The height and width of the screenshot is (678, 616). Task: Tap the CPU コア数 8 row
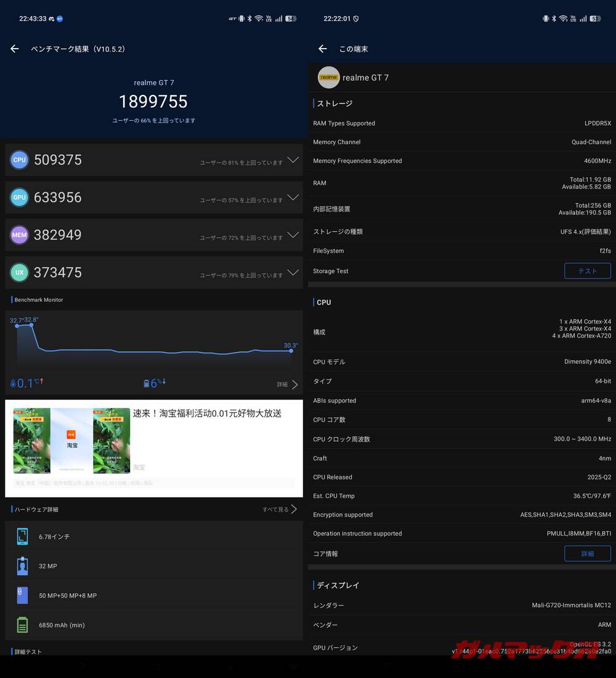tap(461, 419)
